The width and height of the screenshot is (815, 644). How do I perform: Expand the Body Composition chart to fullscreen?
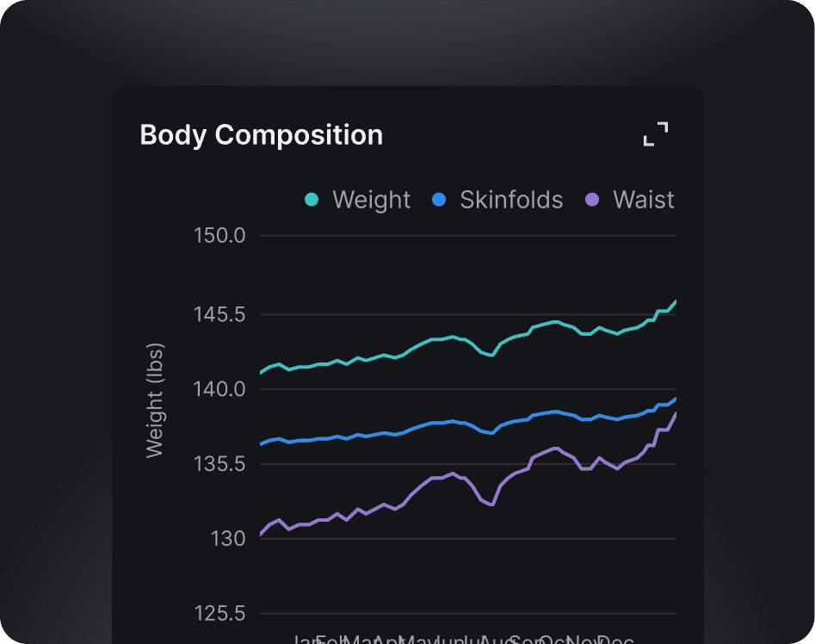pyautogui.click(x=656, y=134)
